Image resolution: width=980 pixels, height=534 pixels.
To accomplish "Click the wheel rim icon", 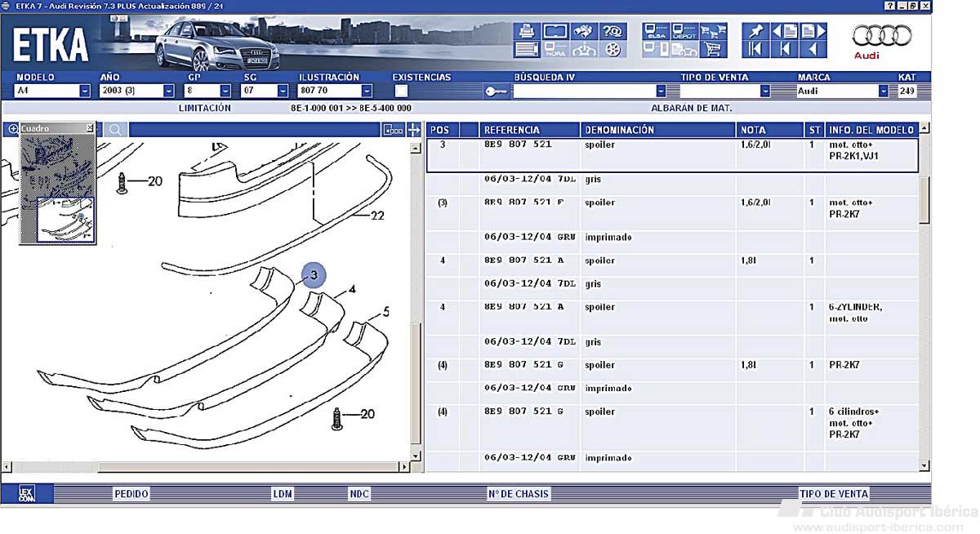I will [612, 50].
